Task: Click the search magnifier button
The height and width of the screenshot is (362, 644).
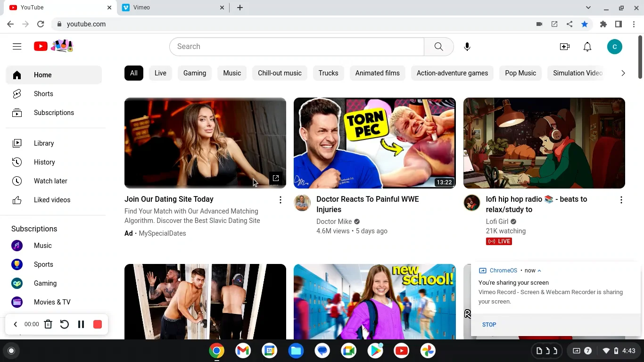Action: click(x=438, y=47)
